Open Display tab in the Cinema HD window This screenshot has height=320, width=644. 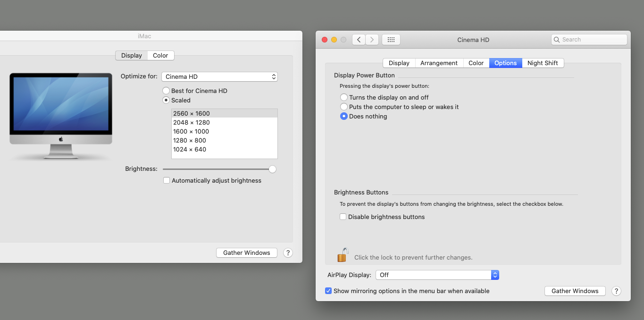tap(399, 63)
